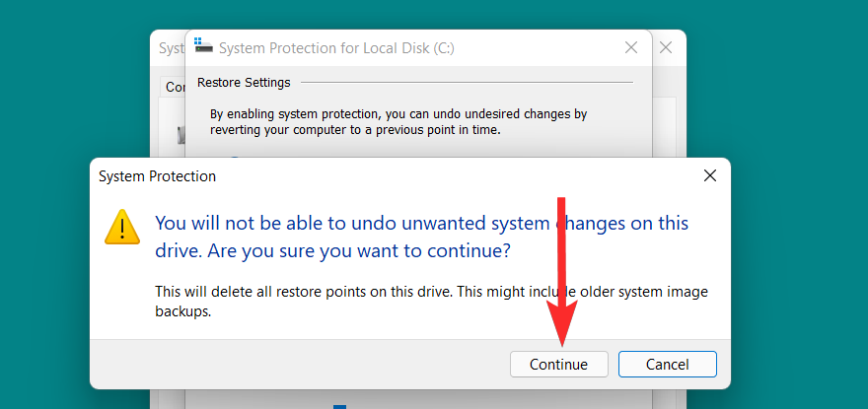Click the Local Disk (C:) window title text
This screenshot has width=868, height=409.
click(335, 47)
